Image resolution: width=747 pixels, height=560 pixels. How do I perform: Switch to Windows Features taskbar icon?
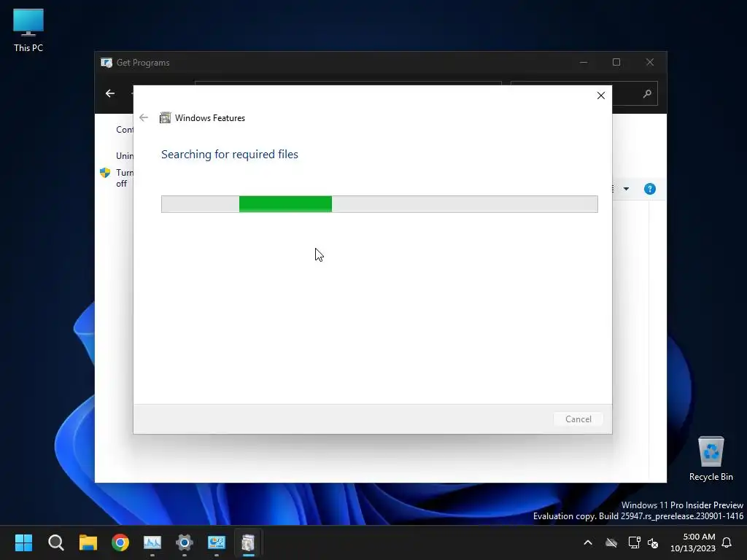(248, 542)
